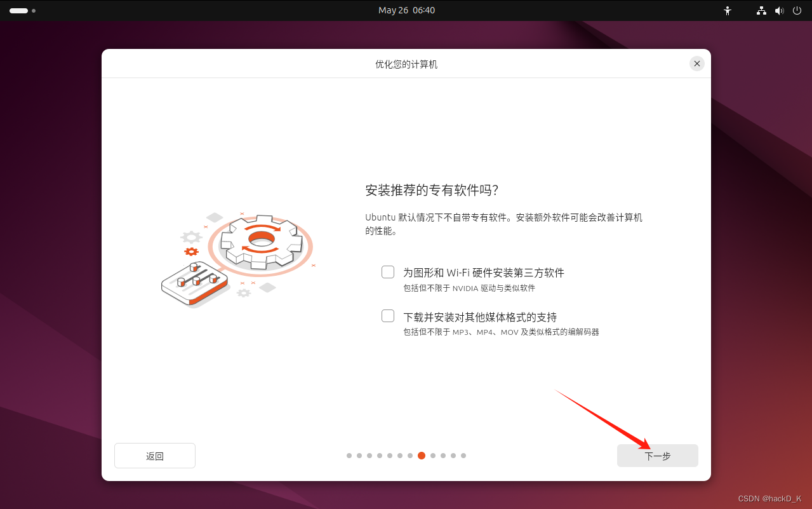Click the 下一步 button
Screen dimensions: 812x509
658,456
